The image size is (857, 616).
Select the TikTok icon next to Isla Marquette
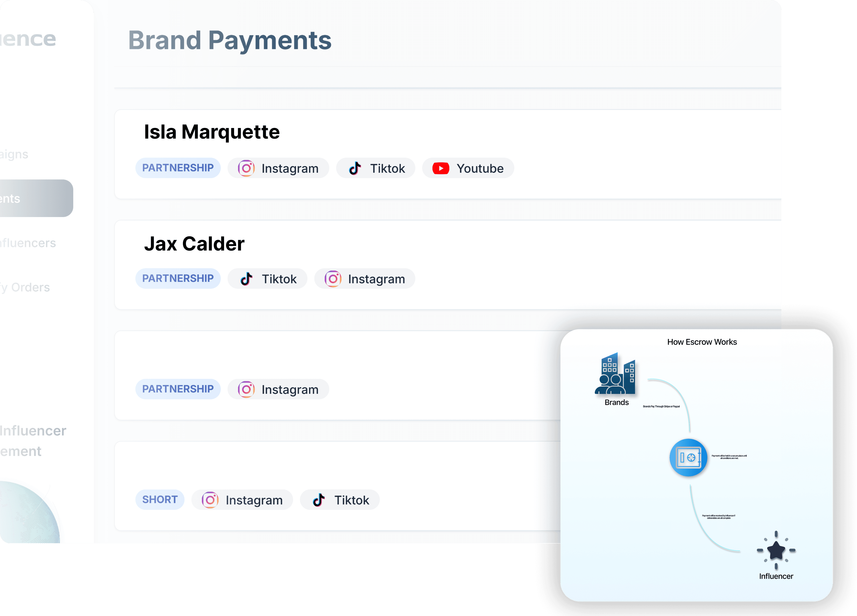pyautogui.click(x=354, y=168)
